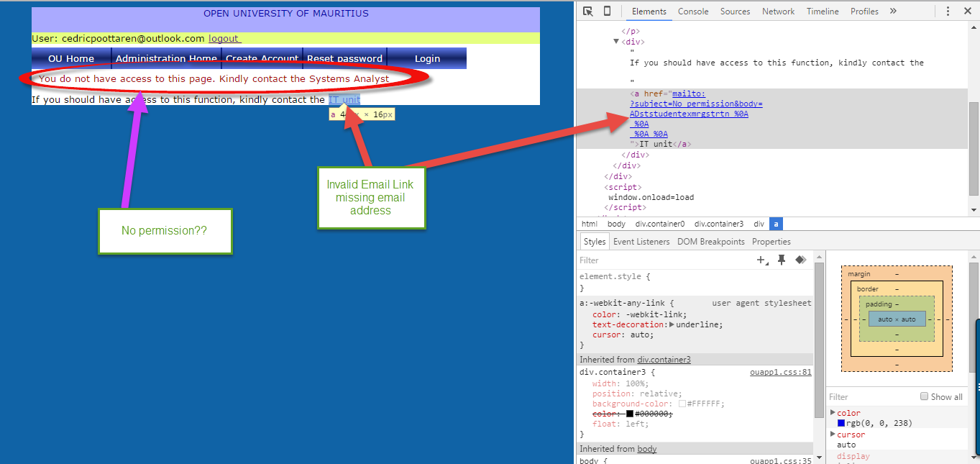Viewport: 980px width, 464px height.
Task: Click the div.container3 selector text
Action: click(x=612, y=373)
